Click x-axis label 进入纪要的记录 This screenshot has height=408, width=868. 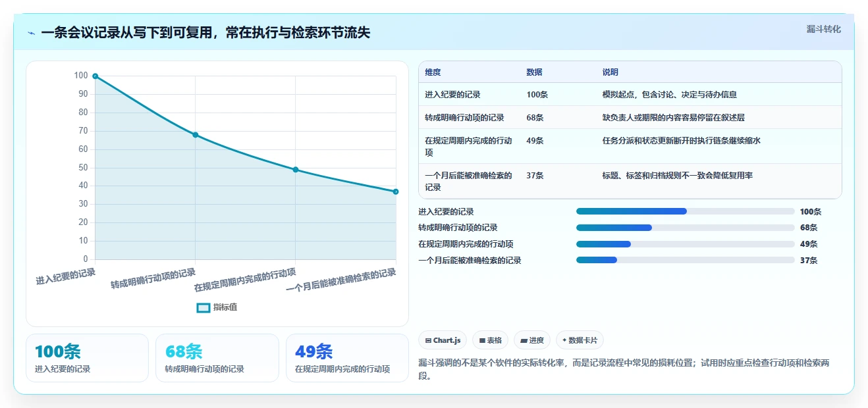(x=66, y=276)
